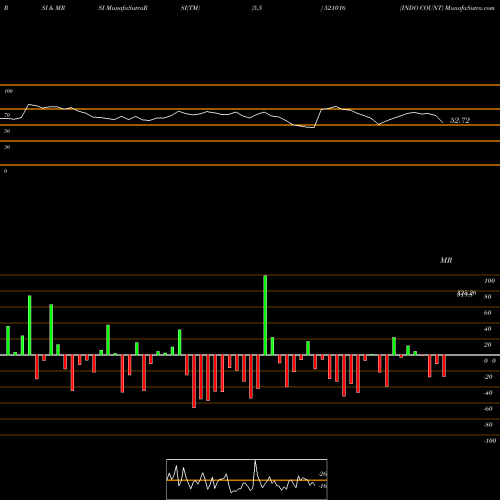Click the RSI value label 52.72
The height and width of the screenshot is (500, 500).
(x=460, y=120)
